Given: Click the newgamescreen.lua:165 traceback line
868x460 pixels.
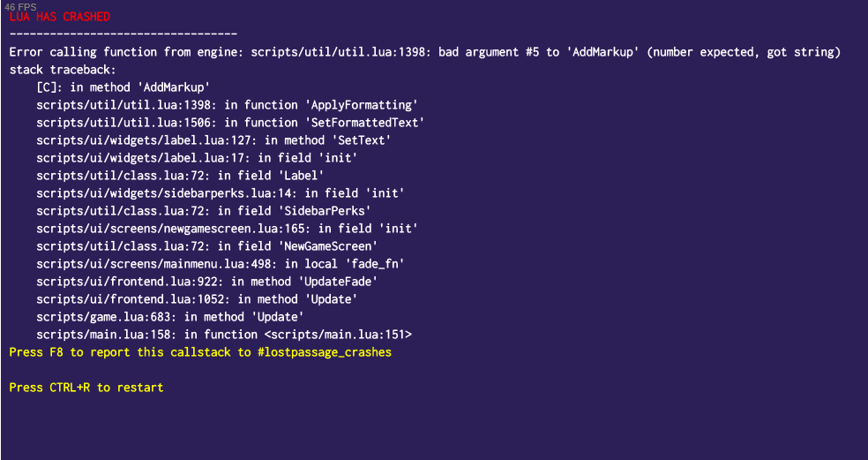Looking at the screenshot, I should [227, 229].
